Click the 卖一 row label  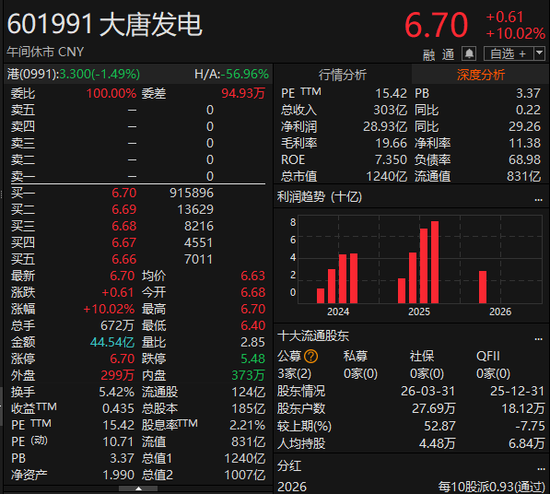tap(23, 176)
